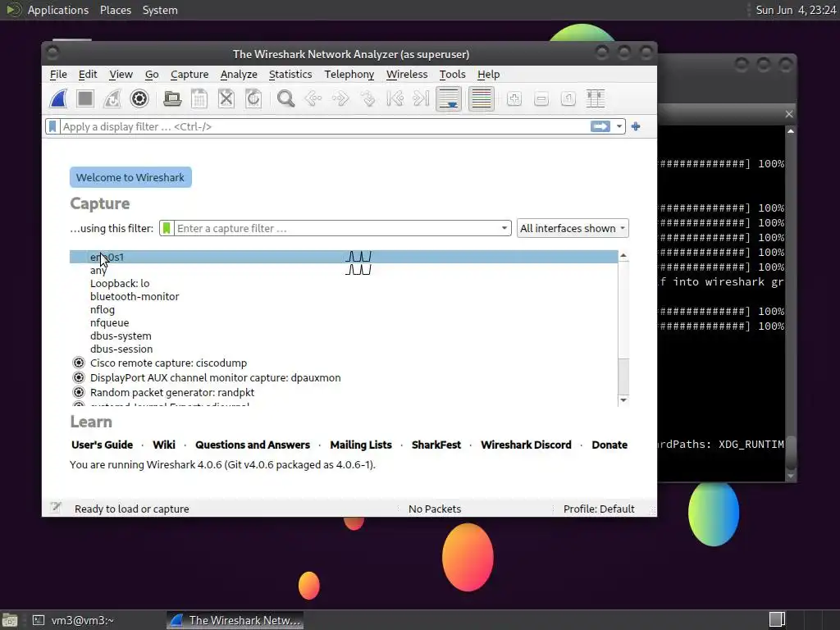Click Profile: Default in status bar
This screenshot has width=840, height=630.
599,509
